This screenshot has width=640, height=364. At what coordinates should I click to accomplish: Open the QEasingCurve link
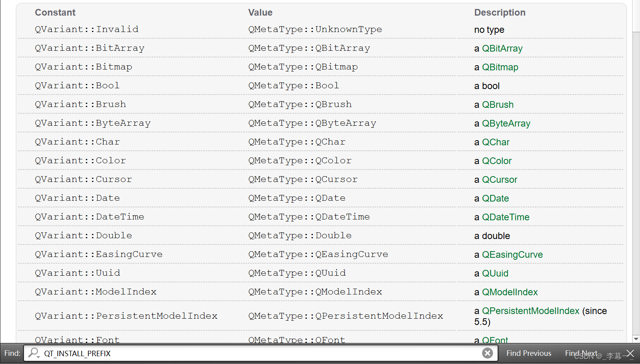point(512,255)
